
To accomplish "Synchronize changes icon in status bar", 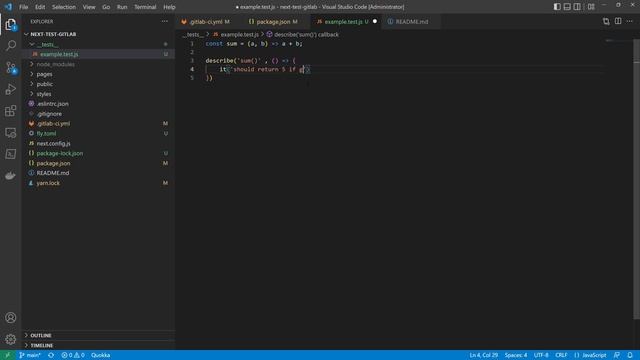I will 51,355.
